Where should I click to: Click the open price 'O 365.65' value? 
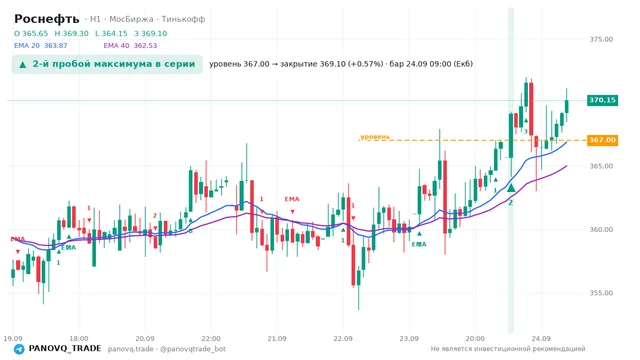click(x=31, y=33)
